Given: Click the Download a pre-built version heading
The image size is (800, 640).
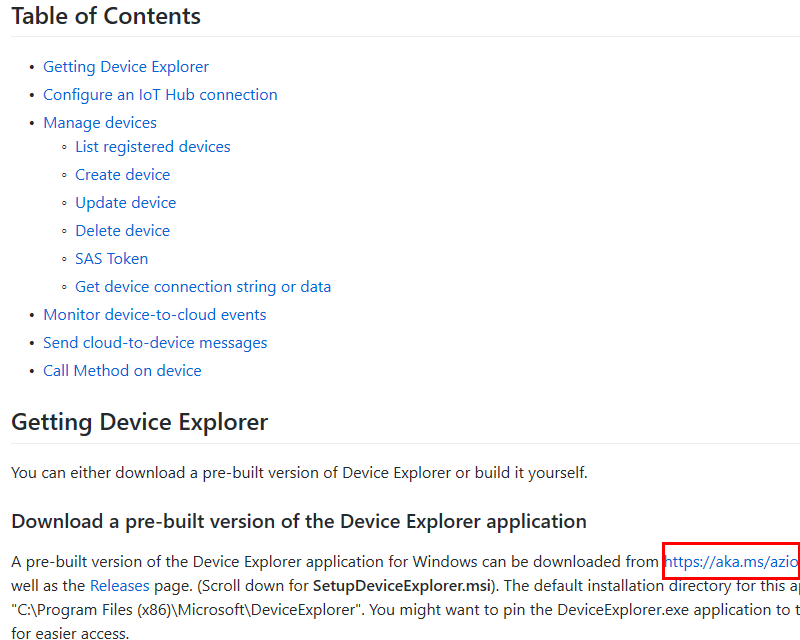Looking at the screenshot, I should click(299, 522).
